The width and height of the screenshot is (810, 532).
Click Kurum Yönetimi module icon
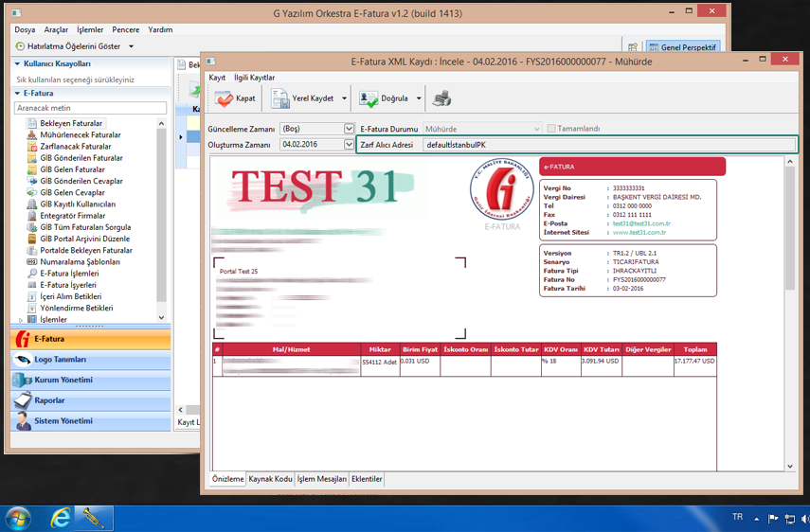(23, 381)
